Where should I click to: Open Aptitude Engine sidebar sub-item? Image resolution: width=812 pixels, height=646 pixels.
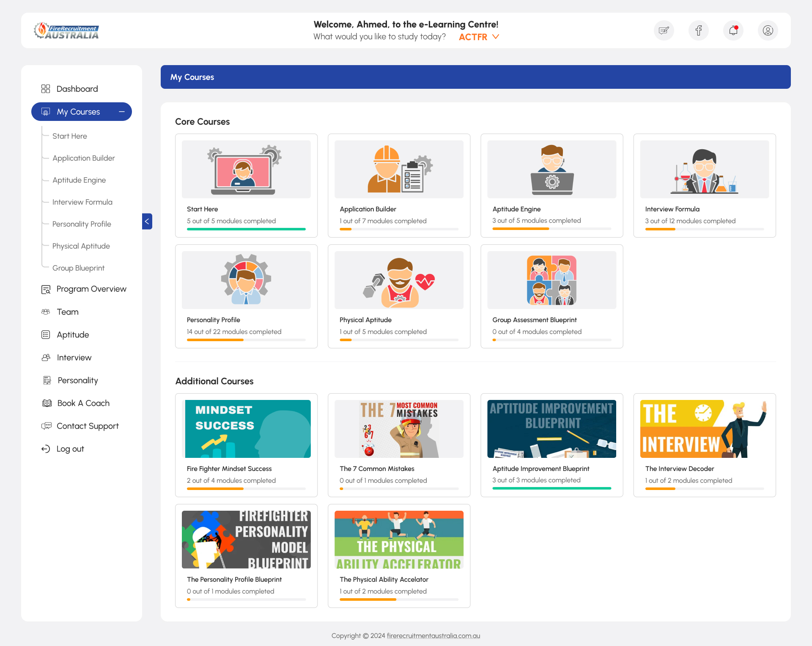[79, 180]
